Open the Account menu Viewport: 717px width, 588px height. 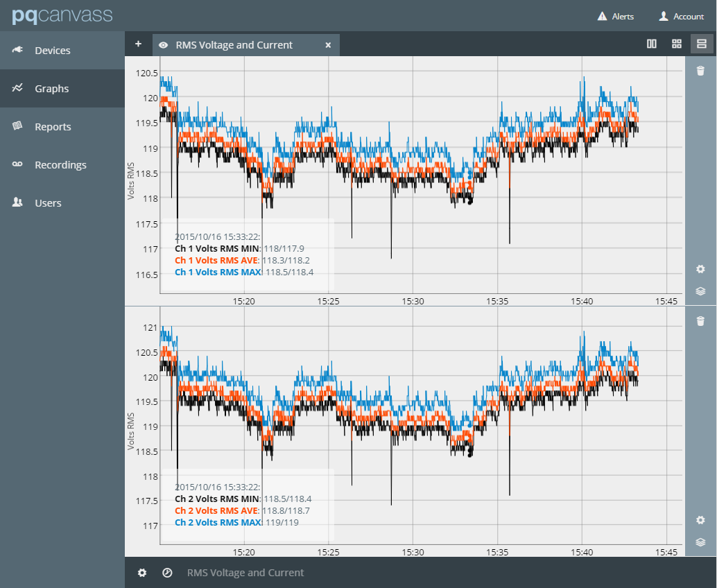681,16
